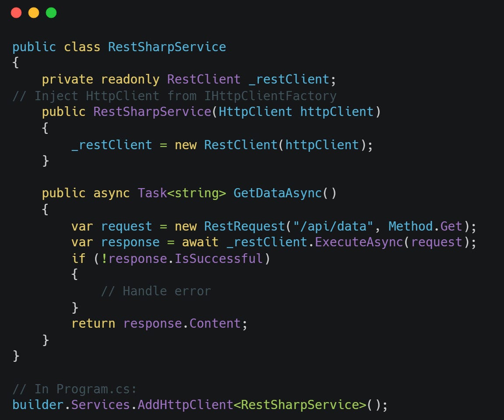Click the green maximize window button
This screenshot has width=504, height=420.
pyautogui.click(x=51, y=13)
